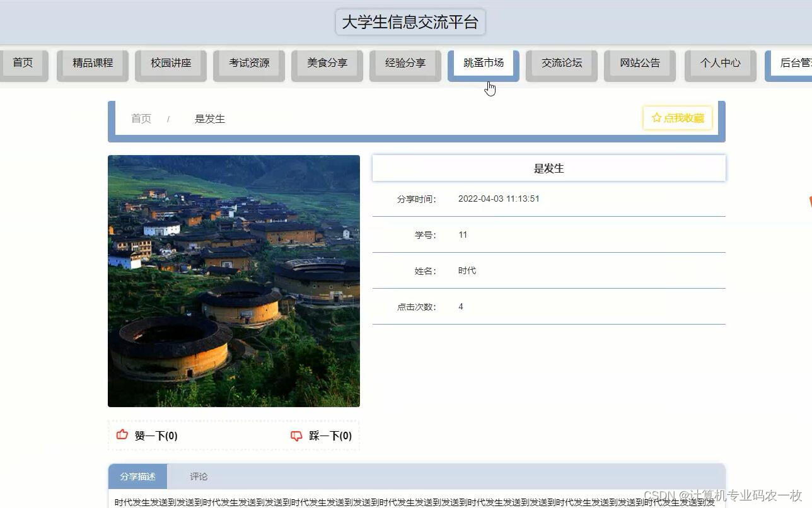The image size is (812, 508).
Task: Open the 校园讲座 section
Action: pos(170,62)
